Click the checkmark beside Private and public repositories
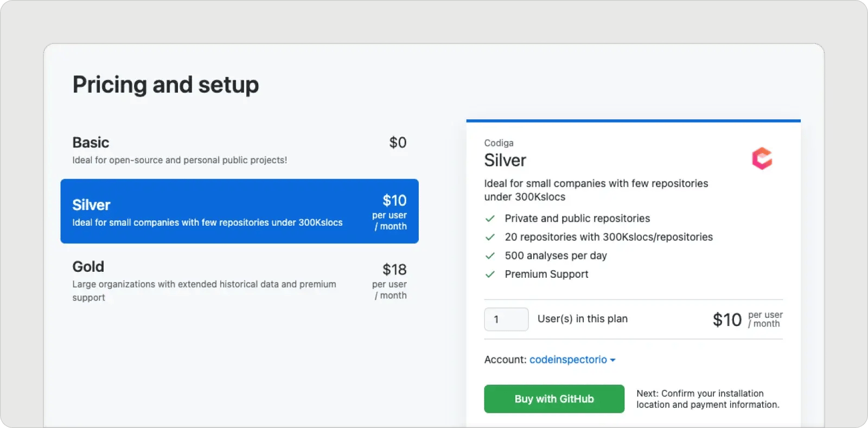 coord(490,219)
